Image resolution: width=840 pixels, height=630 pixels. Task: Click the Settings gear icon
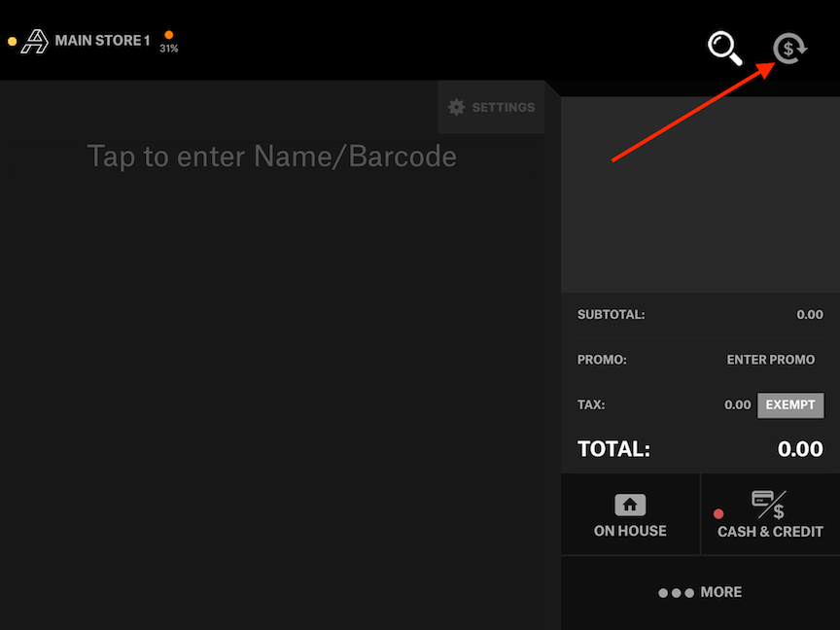(456, 107)
